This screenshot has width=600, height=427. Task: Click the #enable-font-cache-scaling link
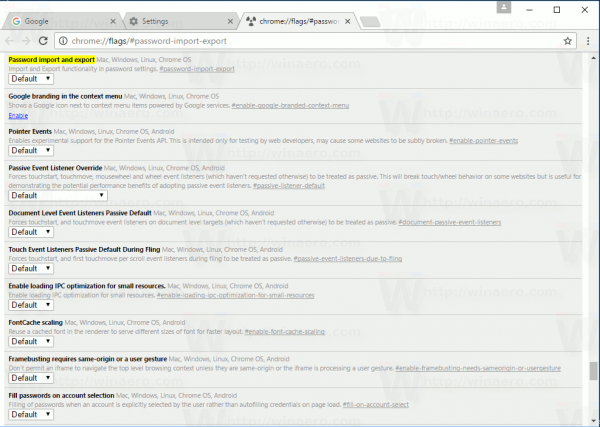click(x=284, y=332)
